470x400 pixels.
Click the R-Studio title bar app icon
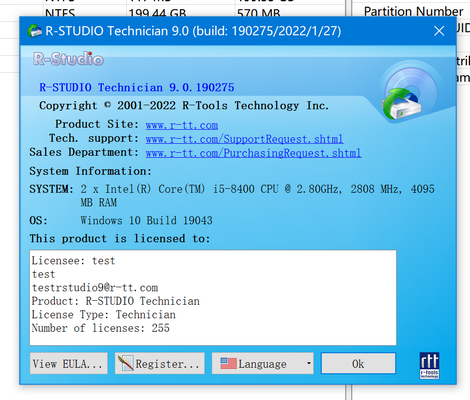coord(34,31)
